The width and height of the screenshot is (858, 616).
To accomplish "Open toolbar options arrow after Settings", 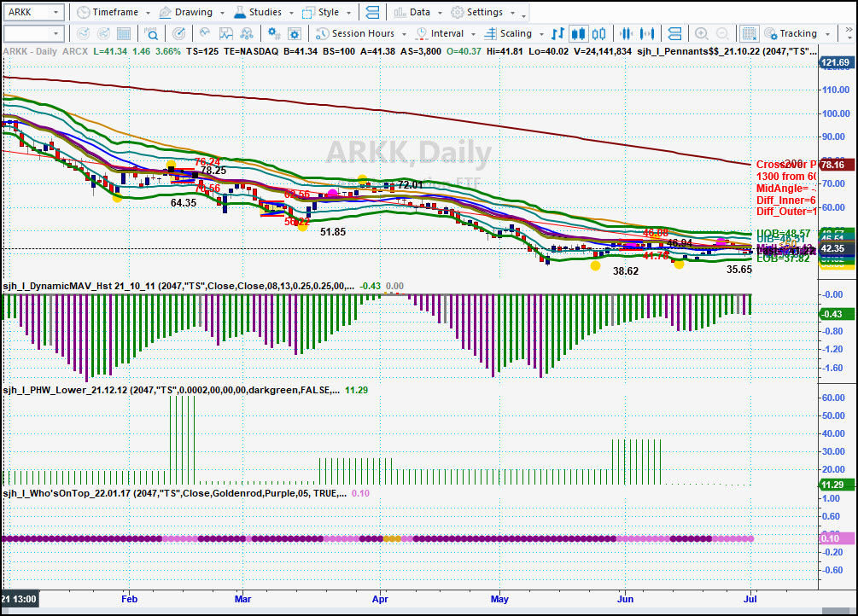I will 523,15.
